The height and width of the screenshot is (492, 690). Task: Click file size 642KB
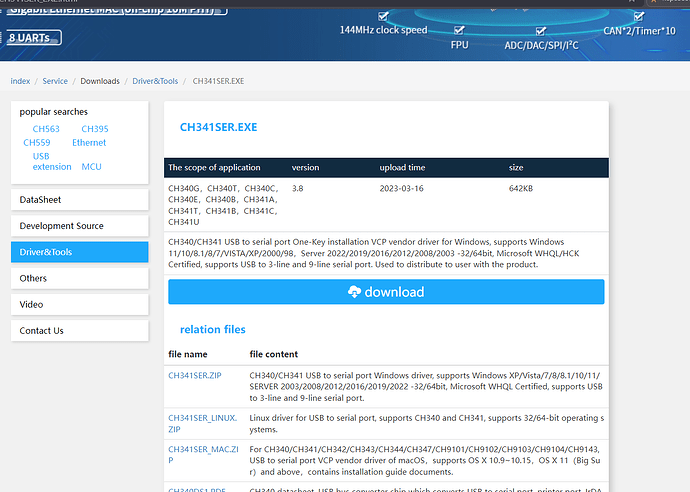(x=521, y=188)
